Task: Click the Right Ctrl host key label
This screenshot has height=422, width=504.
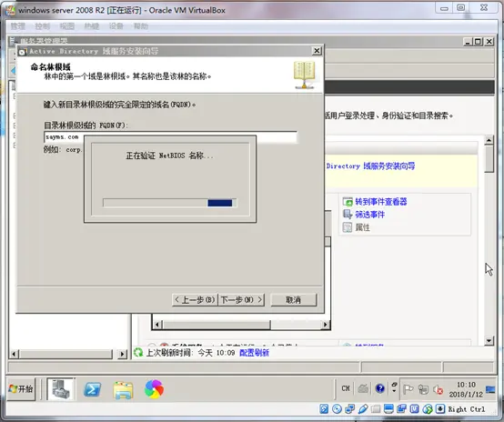Action: (467, 409)
